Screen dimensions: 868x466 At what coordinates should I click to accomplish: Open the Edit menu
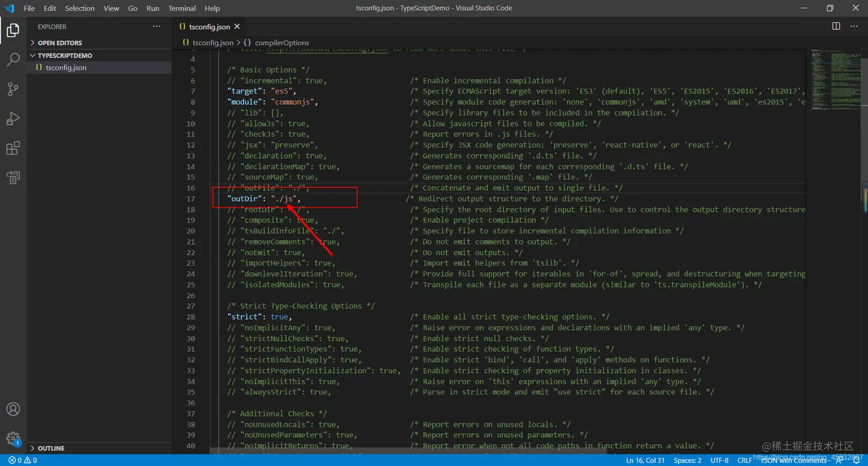tap(50, 8)
